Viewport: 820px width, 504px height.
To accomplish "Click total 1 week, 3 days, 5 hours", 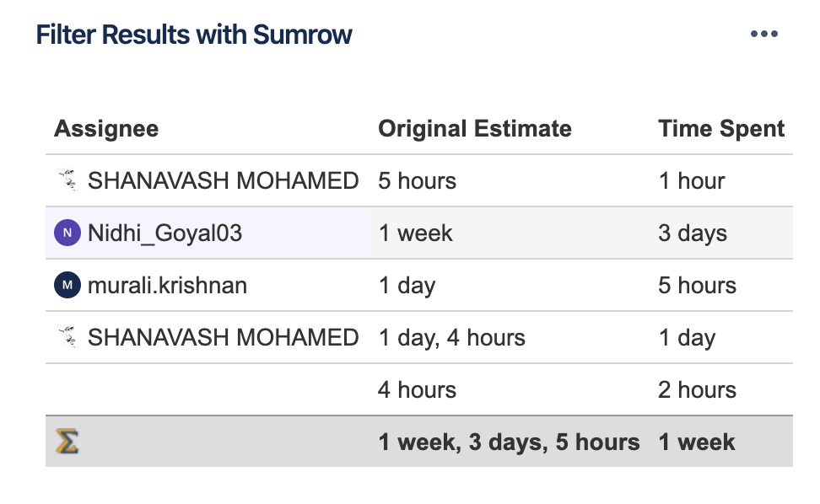I will pos(509,442).
